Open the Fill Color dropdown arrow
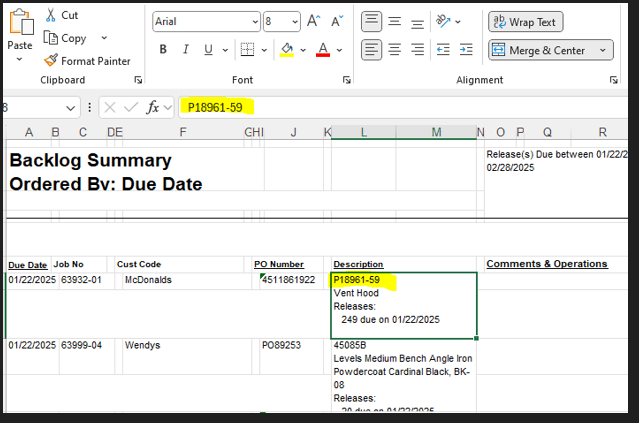The image size is (639, 423). pos(303,50)
